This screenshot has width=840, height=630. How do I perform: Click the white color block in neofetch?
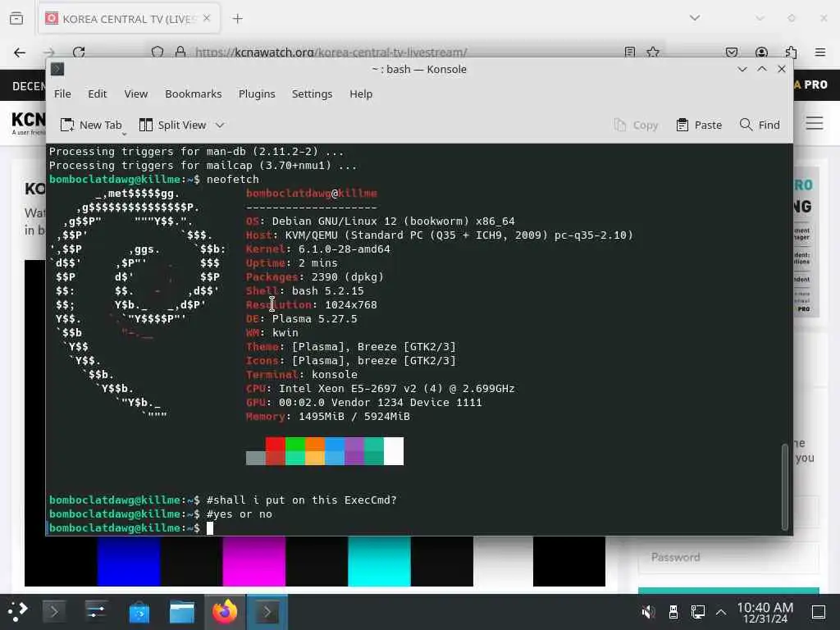click(x=394, y=451)
